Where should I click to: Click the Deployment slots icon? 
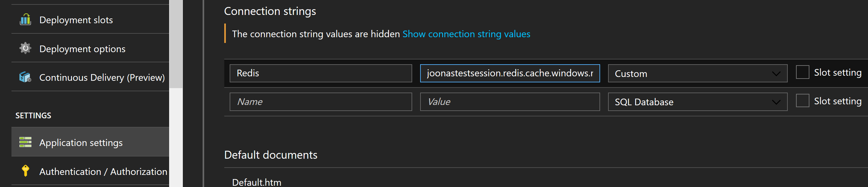(x=25, y=19)
